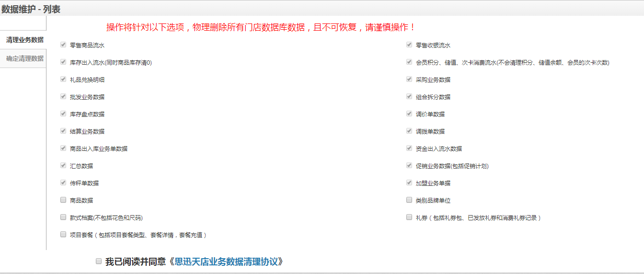Toggle the 资金出入流水数据 checkbox
This screenshot has width=644, height=274.
(x=409, y=148)
